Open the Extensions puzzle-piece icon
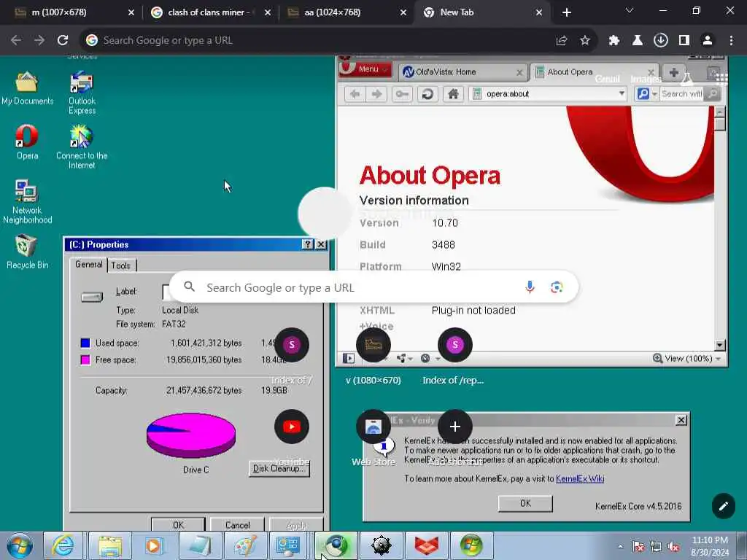This screenshot has width=747, height=560. point(614,41)
